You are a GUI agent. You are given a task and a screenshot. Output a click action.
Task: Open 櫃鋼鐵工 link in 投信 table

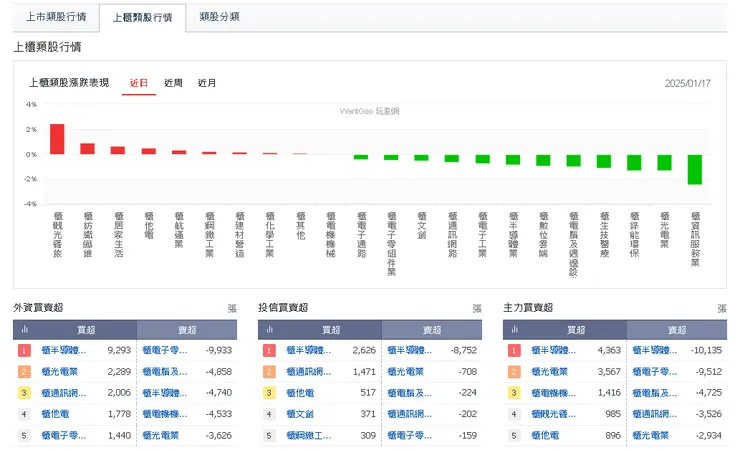click(x=308, y=435)
